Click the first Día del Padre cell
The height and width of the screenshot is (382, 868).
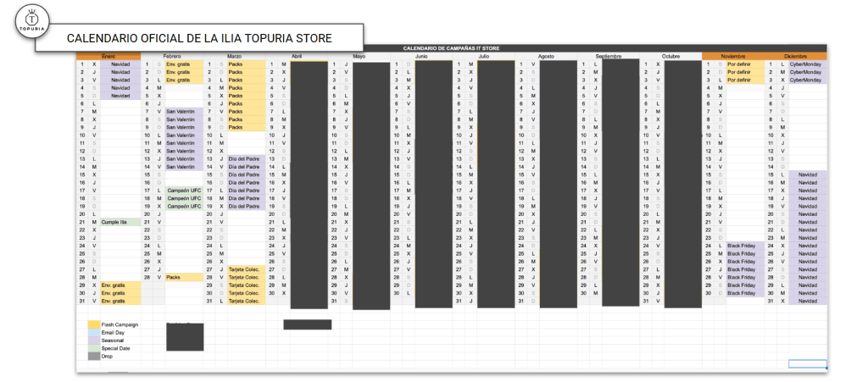coord(246,158)
